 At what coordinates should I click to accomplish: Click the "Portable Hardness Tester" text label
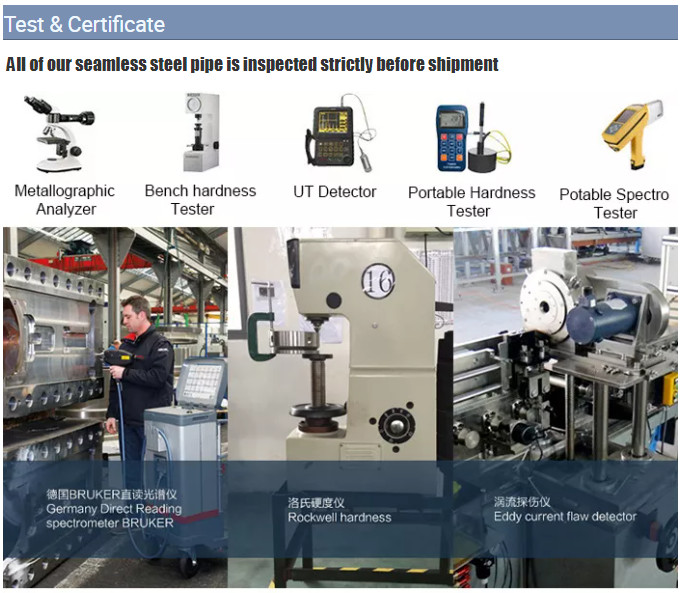[x=471, y=201]
